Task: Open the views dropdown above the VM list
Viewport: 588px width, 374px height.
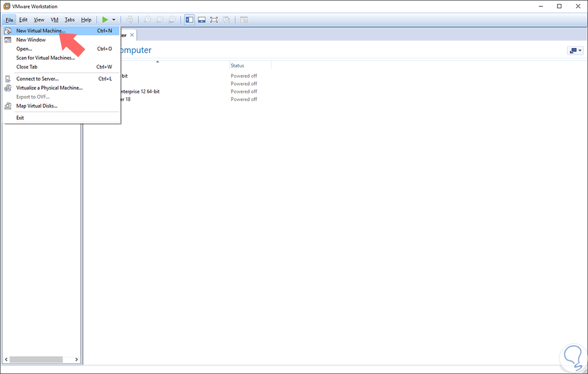Action: coord(575,50)
